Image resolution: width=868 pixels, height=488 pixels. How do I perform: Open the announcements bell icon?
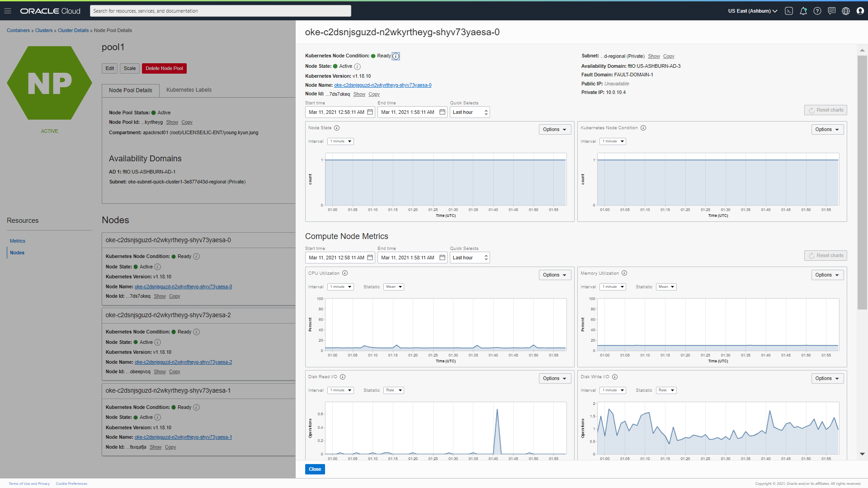pos(803,11)
